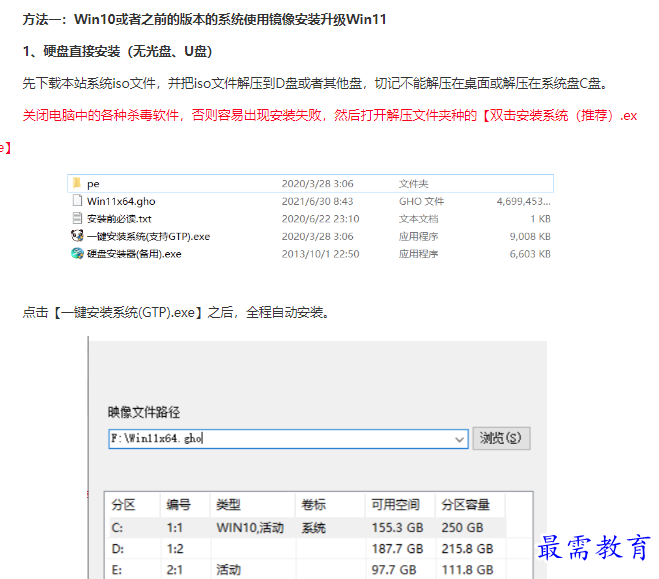
Task: Click partition number 1:2
Action: (175, 548)
